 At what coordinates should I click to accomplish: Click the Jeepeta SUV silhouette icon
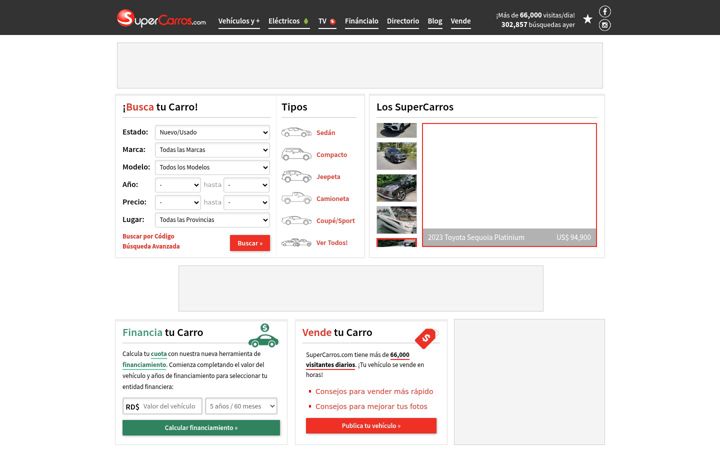point(296,176)
